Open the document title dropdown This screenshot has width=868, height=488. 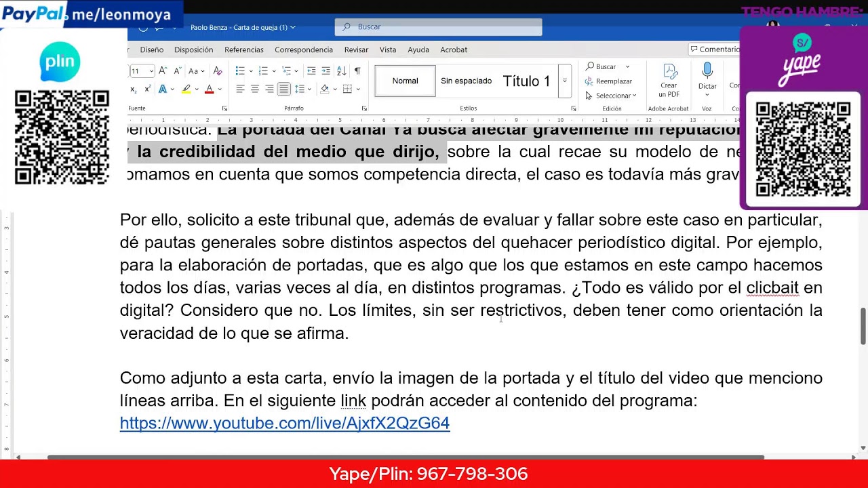pos(293,27)
